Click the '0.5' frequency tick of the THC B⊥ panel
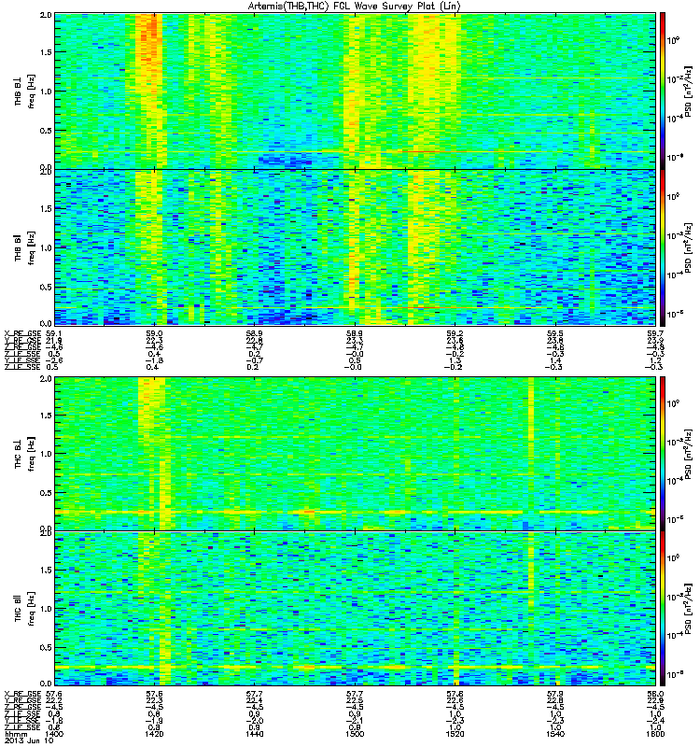Image resolution: width=700 pixels, height=747 pixels. [46, 493]
